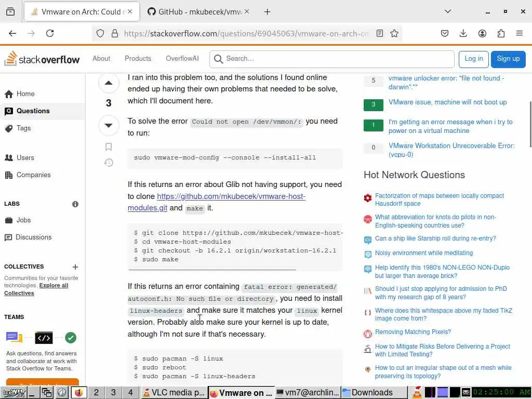
Task: Toggle reader view icon in address bar
Action: click(x=380, y=33)
